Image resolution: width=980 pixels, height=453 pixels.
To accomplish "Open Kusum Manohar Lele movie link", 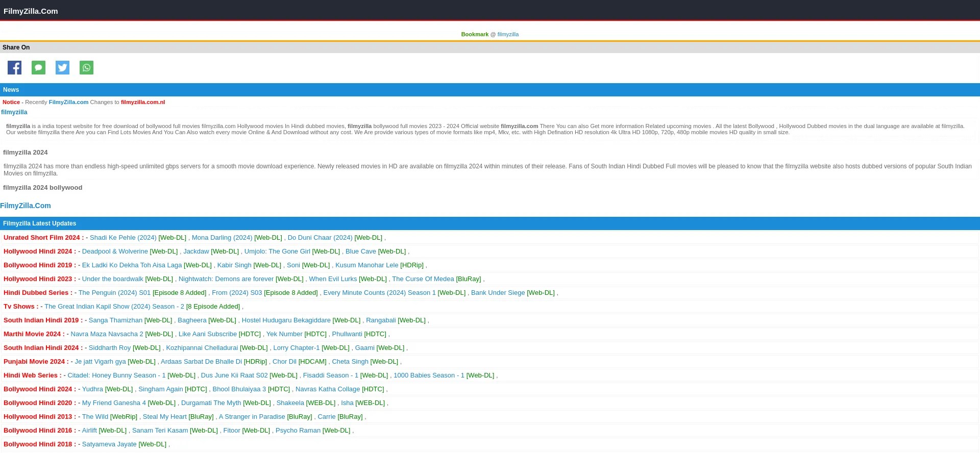I will pos(367,265).
